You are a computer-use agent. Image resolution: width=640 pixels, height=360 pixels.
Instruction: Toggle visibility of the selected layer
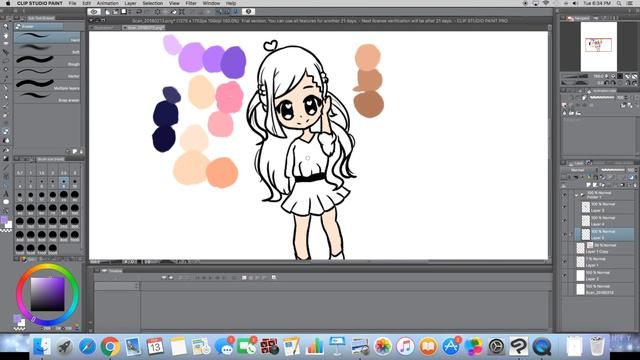pos(565,234)
